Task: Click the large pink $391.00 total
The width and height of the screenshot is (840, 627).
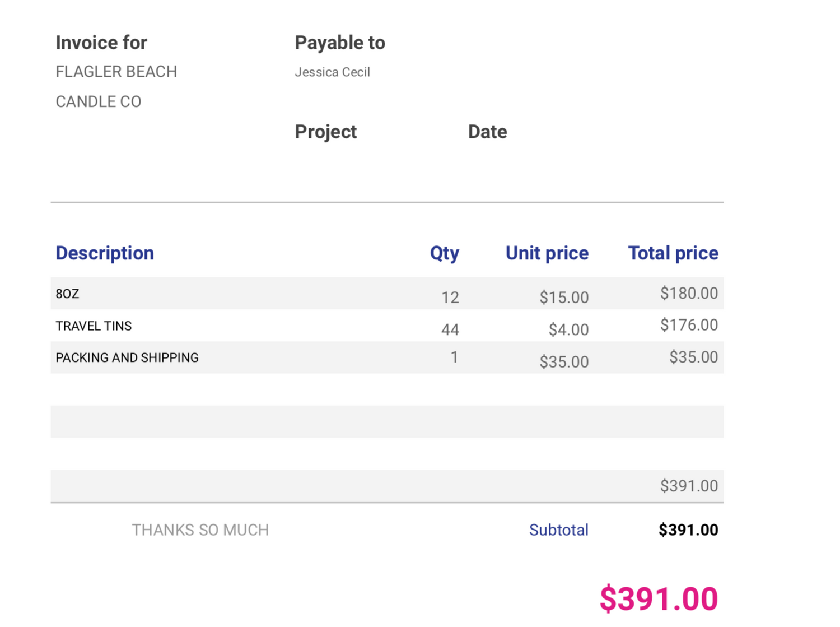Action: coord(659,598)
